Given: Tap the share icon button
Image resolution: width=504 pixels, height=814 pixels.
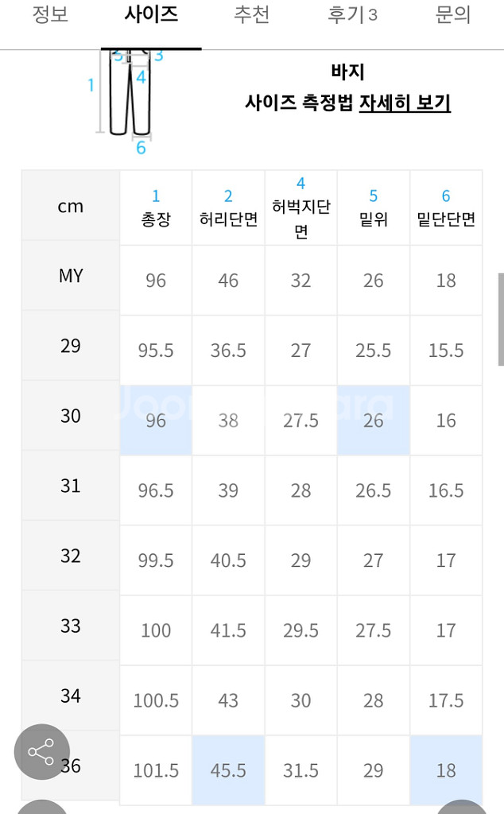Looking at the screenshot, I should pos(41,752).
